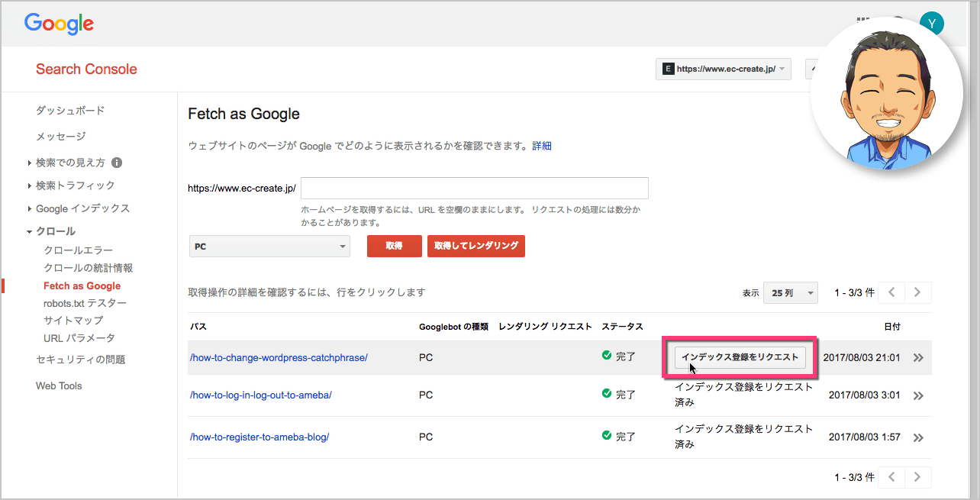
Task: Open /how-to-change-wordpress-catchphrase/ path link
Action: point(279,357)
